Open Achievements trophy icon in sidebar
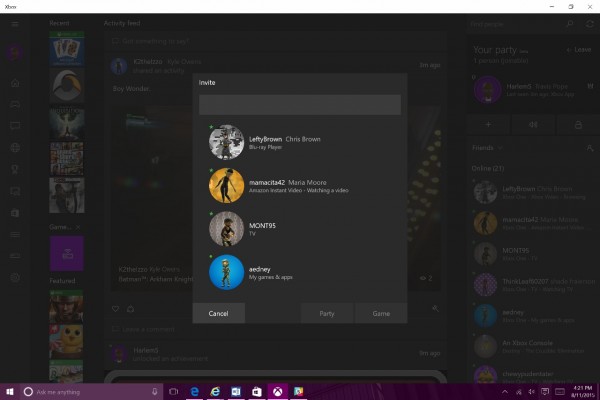Viewport: 600px width, 400px height. [15, 169]
